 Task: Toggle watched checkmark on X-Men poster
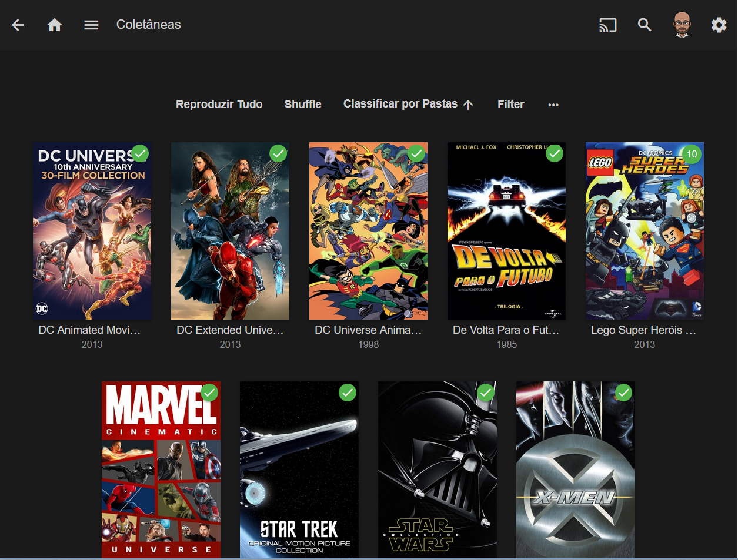(623, 393)
